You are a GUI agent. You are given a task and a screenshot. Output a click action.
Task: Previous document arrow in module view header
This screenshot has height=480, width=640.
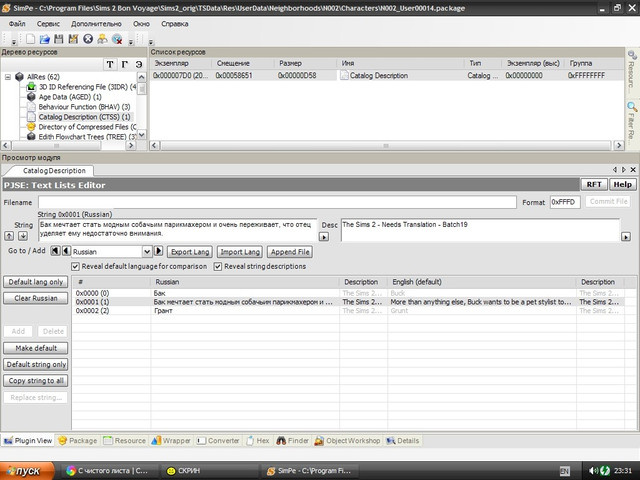coord(615,169)
